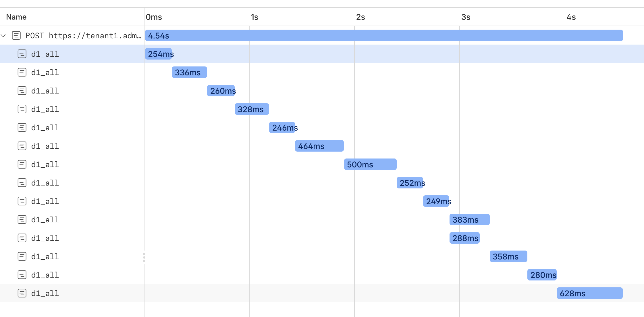This screenshot has height=317, width=644.
Task: Click the span icon for the 246ms d1_all row
Action: 22,127
